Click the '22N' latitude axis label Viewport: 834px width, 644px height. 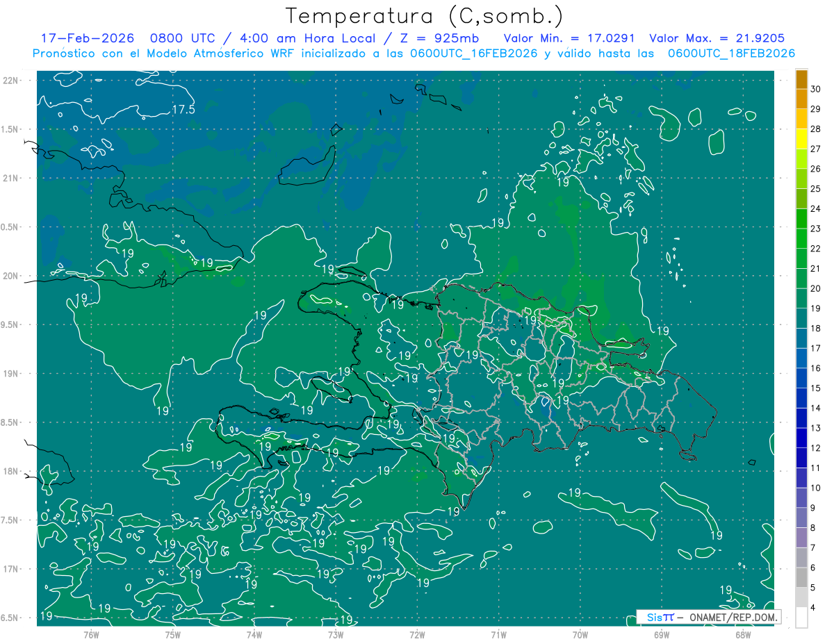pos(10,81)
